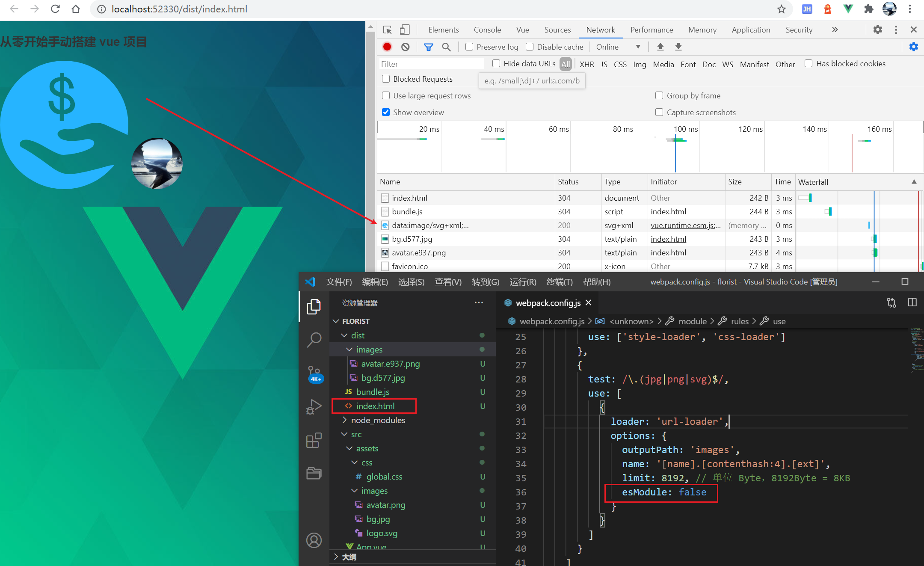Screen dimensions: 924x566
Task: Open the VS Code Extensions view
Action: click(x=314, y=440)
